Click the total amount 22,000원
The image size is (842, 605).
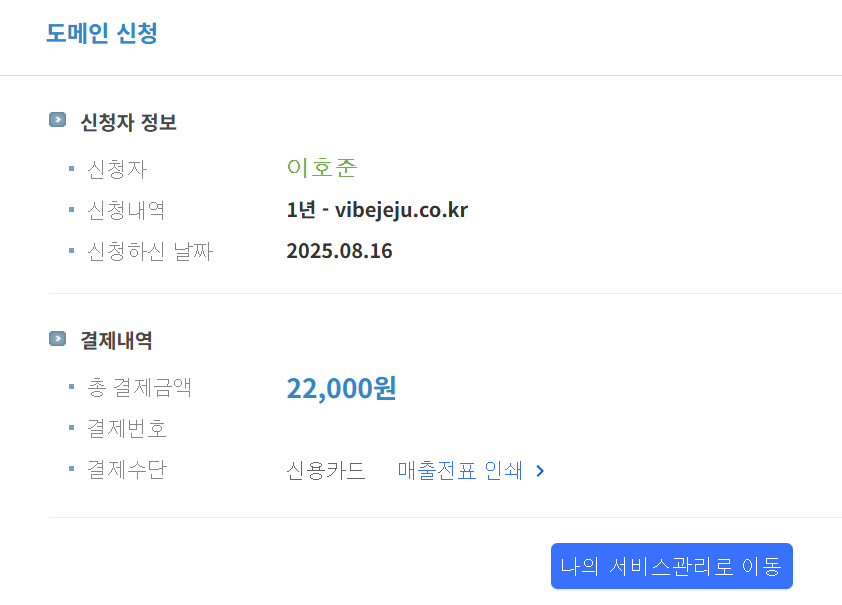coord(342,388)
